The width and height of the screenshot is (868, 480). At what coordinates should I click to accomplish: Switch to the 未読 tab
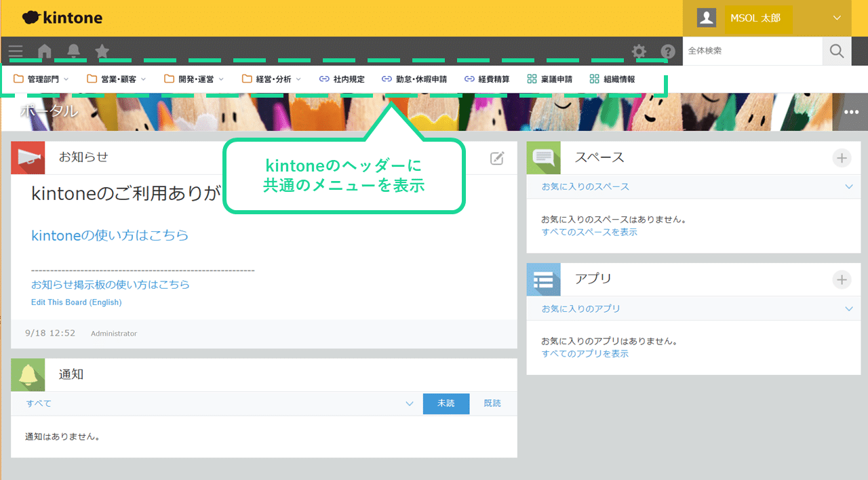click(446, 403)
